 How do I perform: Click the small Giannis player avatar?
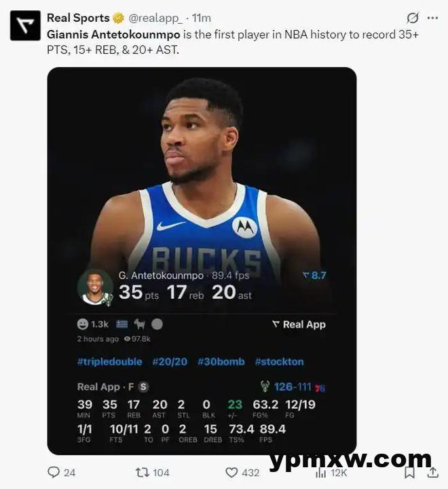pos(95,287)
